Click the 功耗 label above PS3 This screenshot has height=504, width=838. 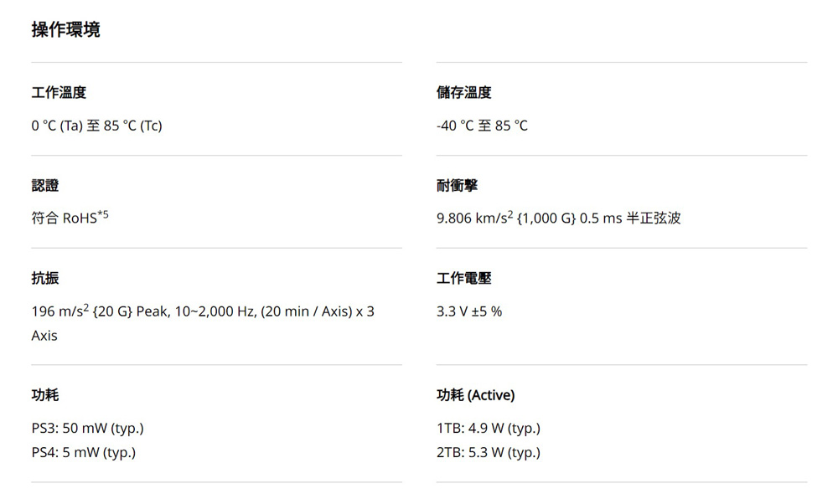[45, 395]
